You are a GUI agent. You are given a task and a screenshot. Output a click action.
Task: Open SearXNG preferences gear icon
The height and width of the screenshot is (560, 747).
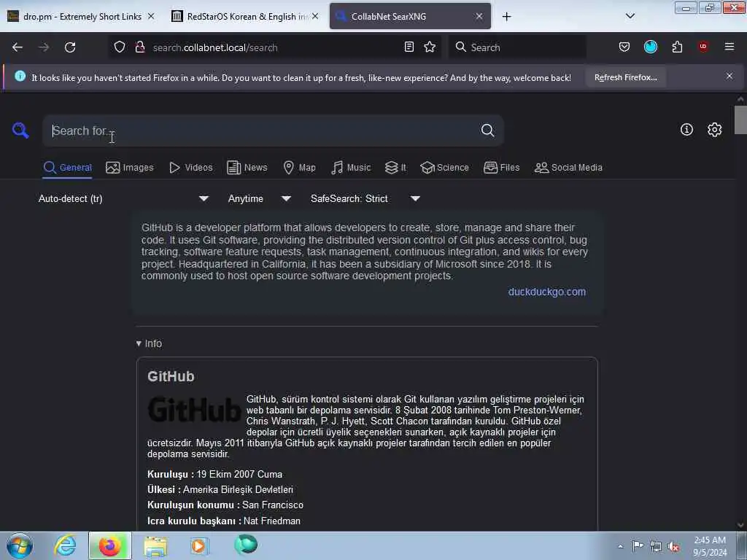[714, 130]
